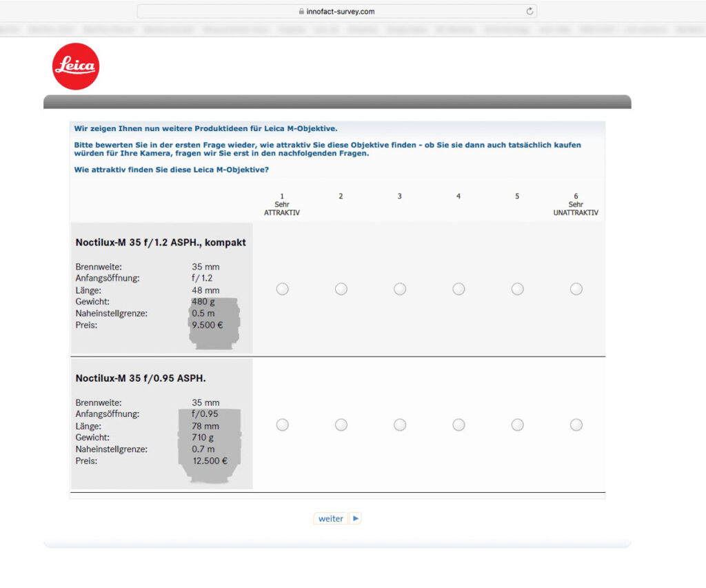Click the weiter button

330,518
